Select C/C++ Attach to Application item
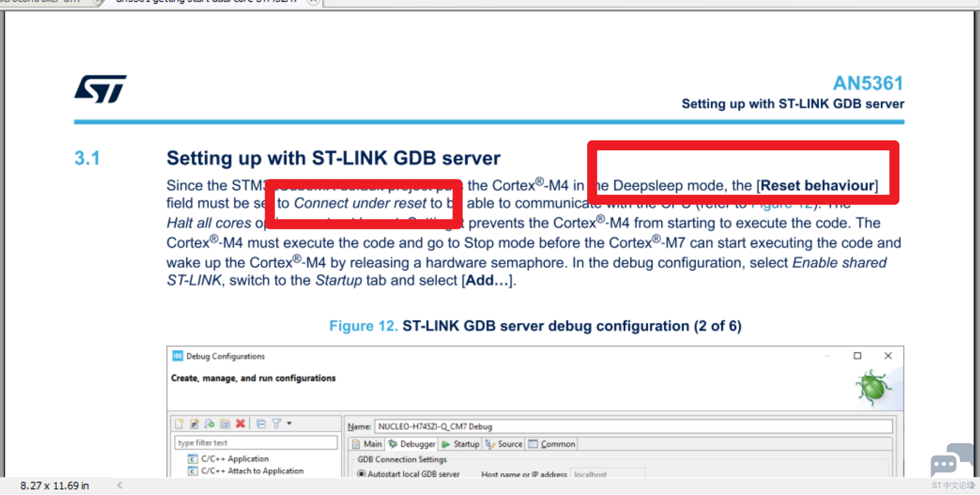This screenshot has width=980, height=495. (246, 471)
